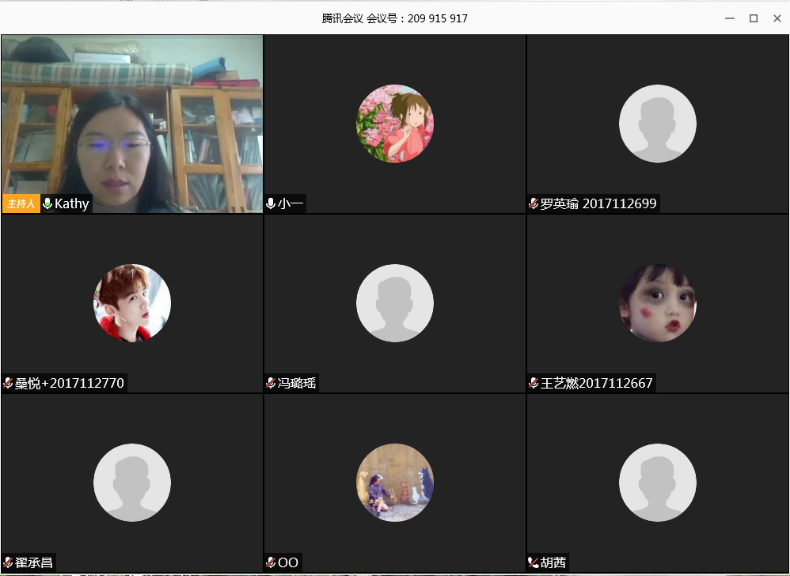Screen dimensions: 790x576
Task: Click the name label 小一
Action: point(290,204)
